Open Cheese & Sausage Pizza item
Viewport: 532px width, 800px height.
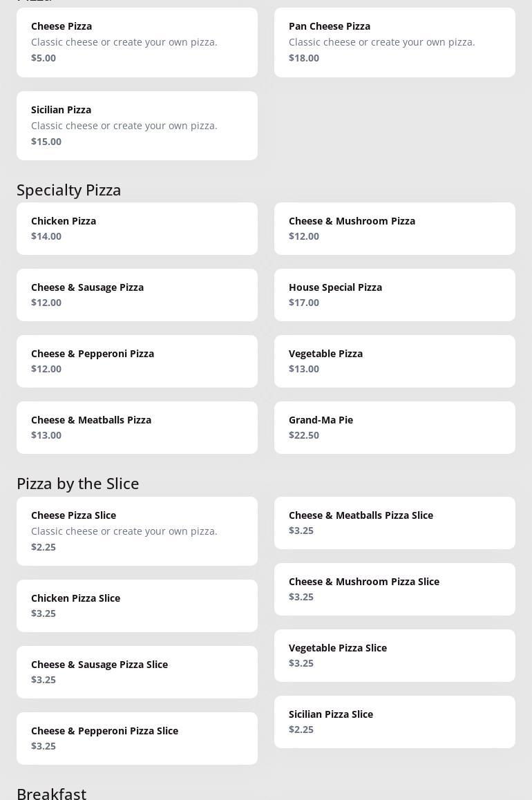pos(137,295)
